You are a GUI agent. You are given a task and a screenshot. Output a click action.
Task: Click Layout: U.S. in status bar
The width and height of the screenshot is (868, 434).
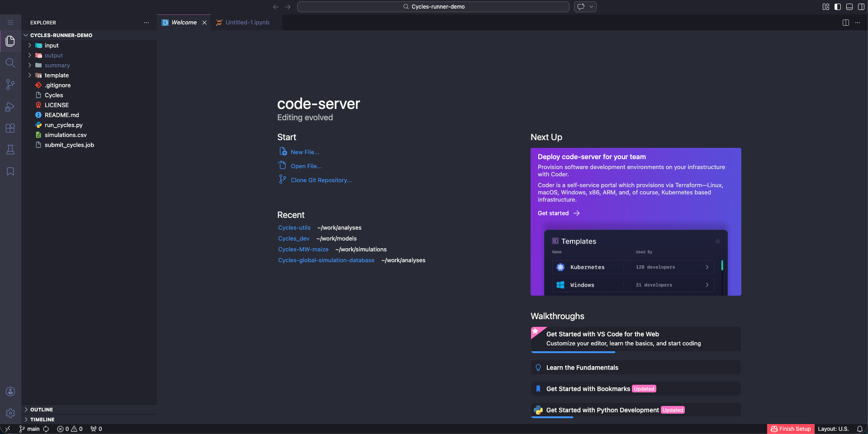click(x=833, y=429)
